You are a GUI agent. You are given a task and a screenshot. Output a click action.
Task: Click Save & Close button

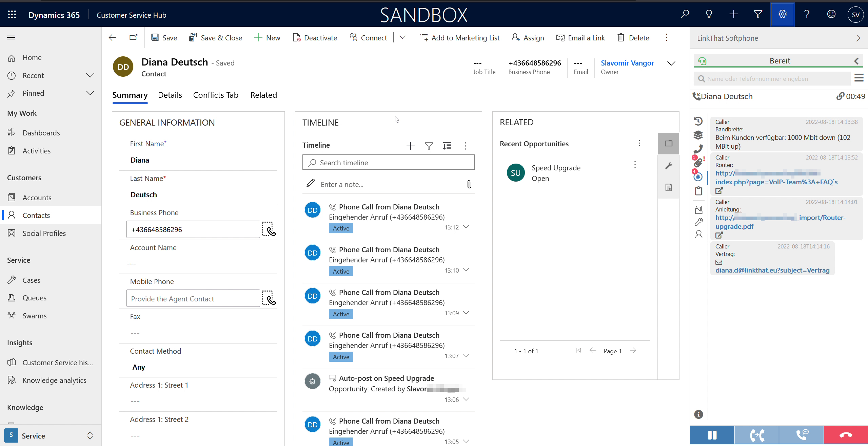tap(215, 38)
